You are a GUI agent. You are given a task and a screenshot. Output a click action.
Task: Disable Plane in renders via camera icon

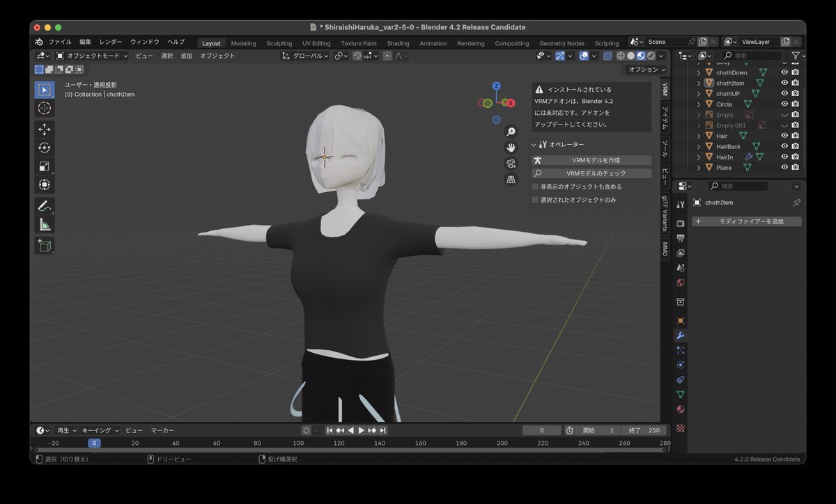tap(795, 168)
